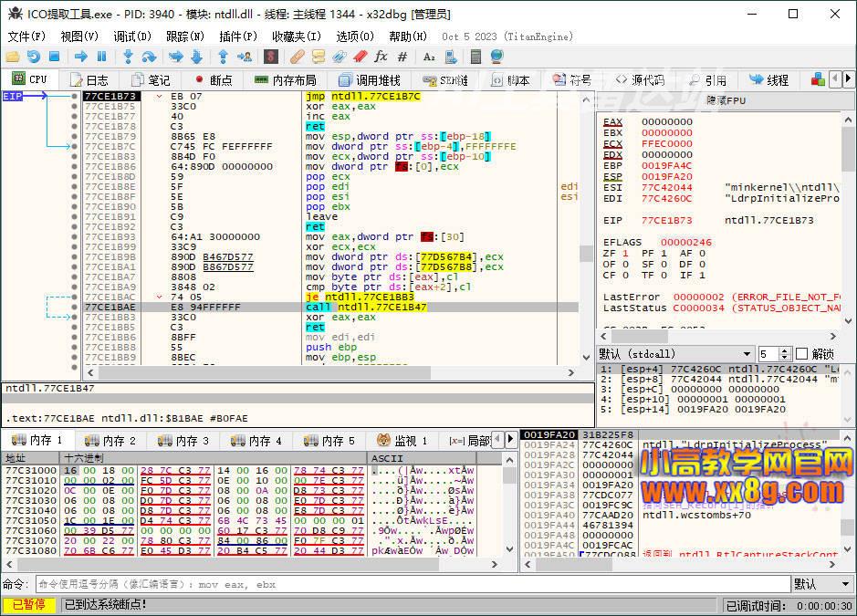Switch to the 日志 tab

[89, 80]
